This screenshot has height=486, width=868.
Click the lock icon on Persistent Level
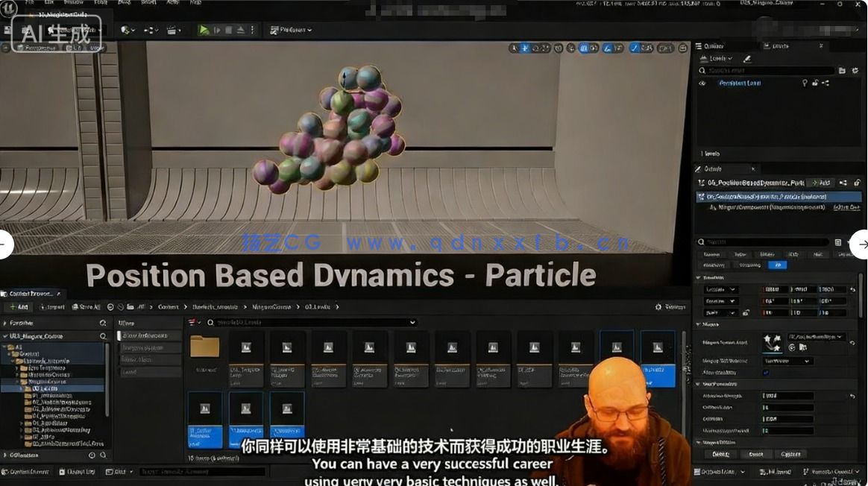[814, 83]
